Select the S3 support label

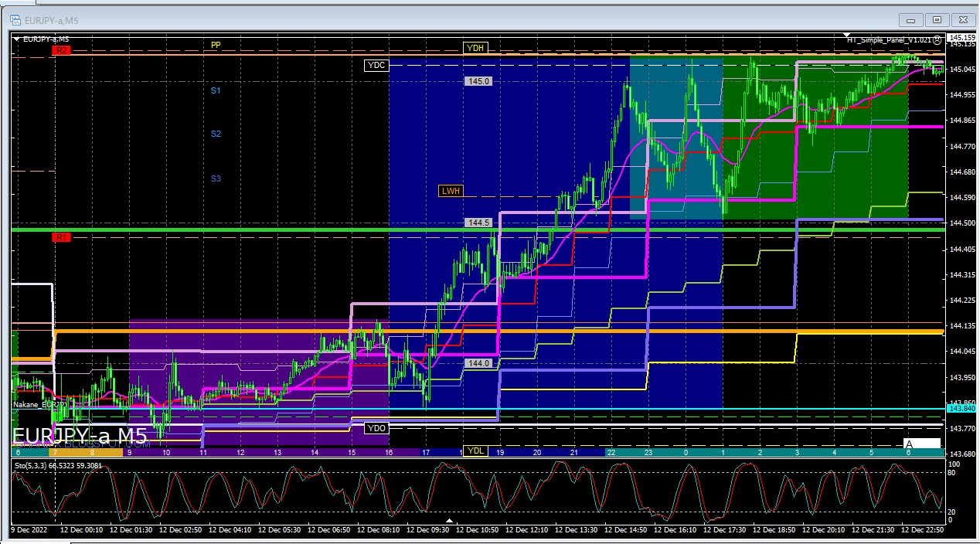[x=216, y=178]
